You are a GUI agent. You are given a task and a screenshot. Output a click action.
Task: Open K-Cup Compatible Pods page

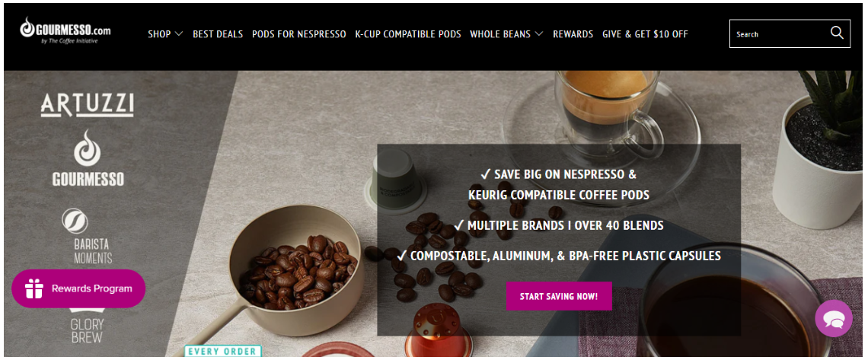point(408,34)
